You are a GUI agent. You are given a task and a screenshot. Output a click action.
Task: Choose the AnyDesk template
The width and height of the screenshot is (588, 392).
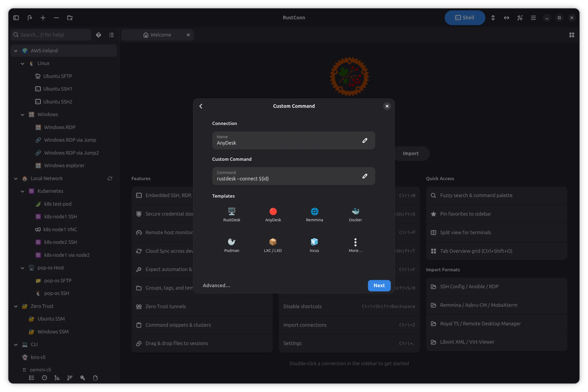[273, 214]
